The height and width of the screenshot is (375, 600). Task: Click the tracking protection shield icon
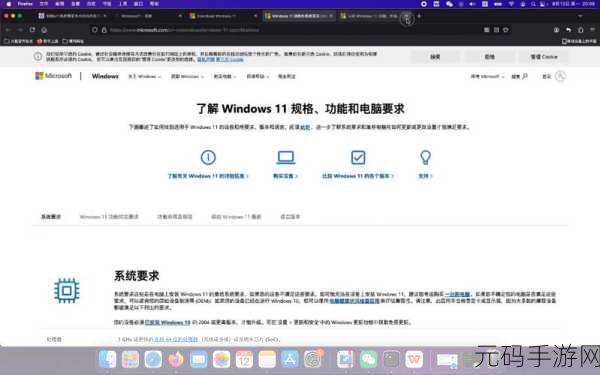coord(95,30)
